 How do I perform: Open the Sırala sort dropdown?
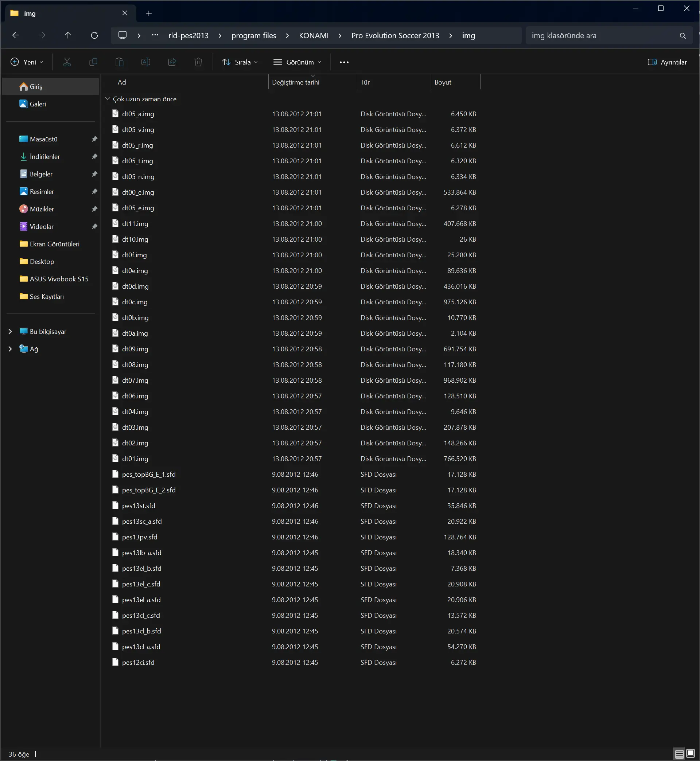(240, 62)
